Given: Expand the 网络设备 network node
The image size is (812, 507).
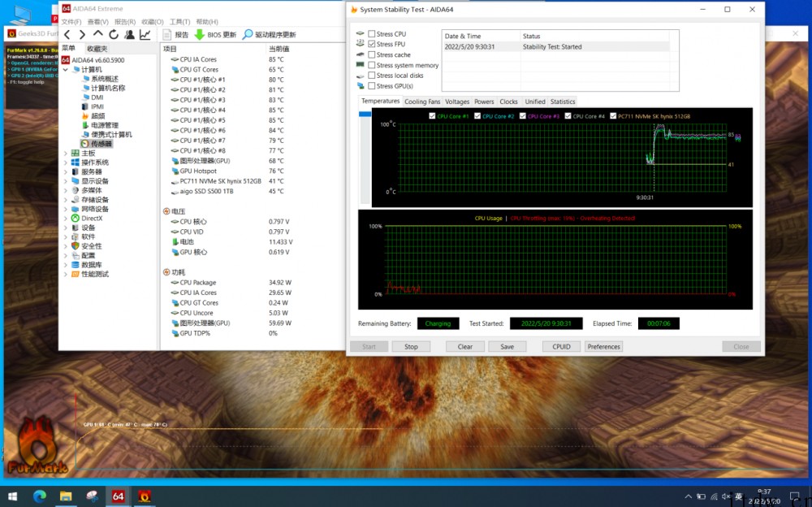Looking at the screenshot, I should (x=66, y=210).
